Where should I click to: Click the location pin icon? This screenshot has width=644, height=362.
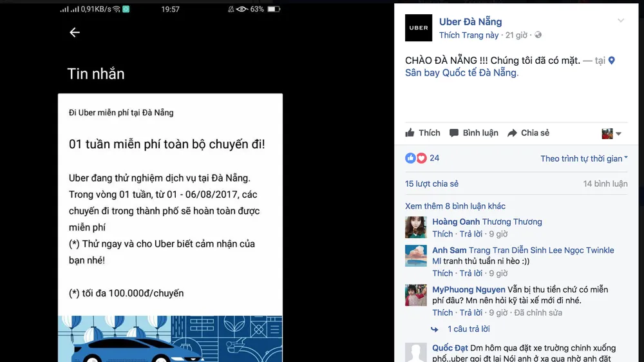point(612,61)
